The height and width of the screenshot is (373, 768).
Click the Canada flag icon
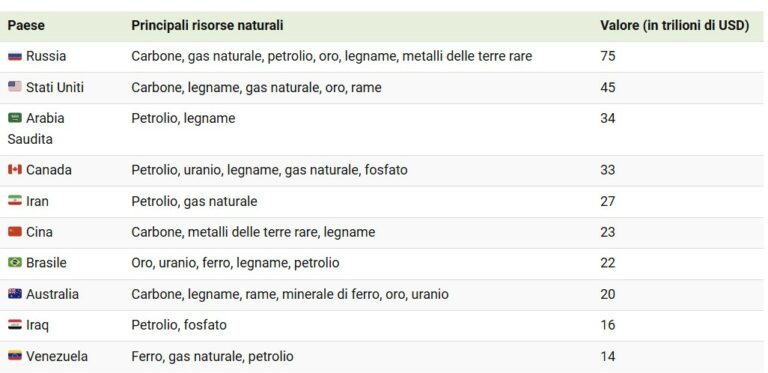pos(15,170)
